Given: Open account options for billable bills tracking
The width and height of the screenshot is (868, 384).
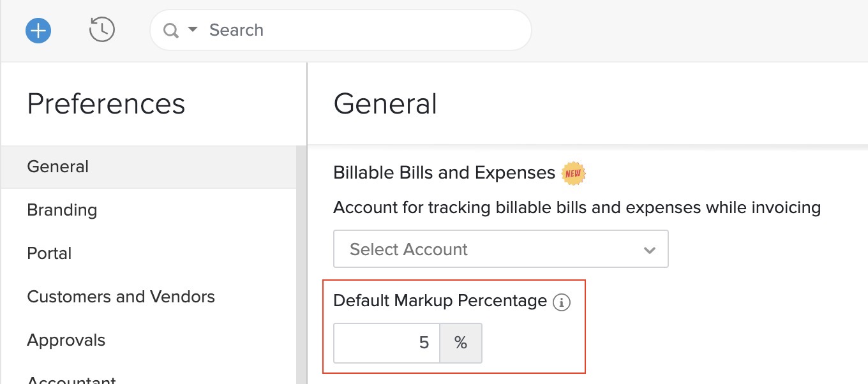Looking at the screenshot, I should coord(501,249).
